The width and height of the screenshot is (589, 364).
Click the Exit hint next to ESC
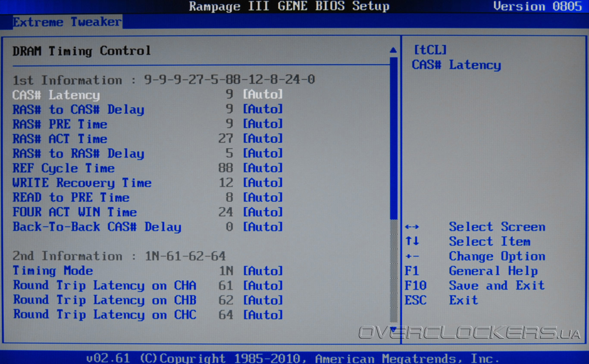[464, 300]
